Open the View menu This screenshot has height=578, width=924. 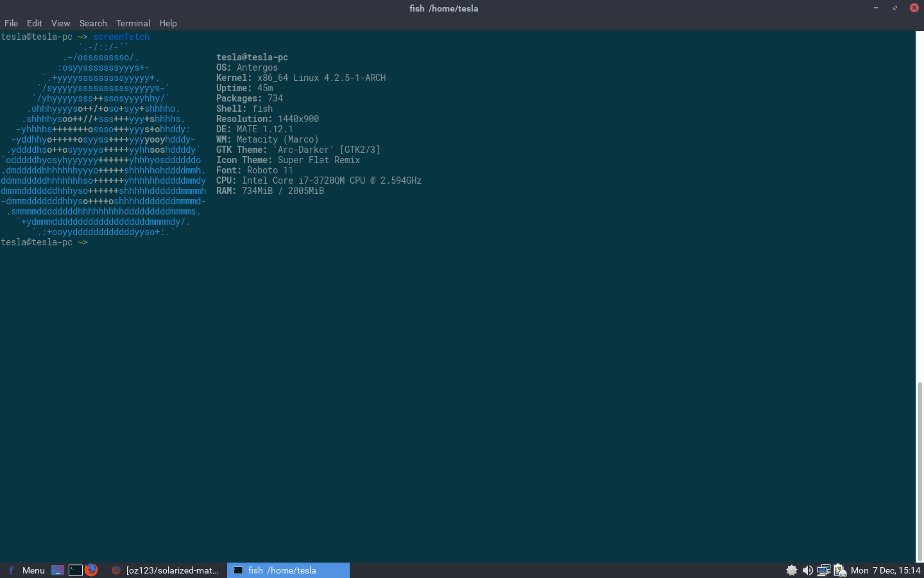(x=61, y=23)
